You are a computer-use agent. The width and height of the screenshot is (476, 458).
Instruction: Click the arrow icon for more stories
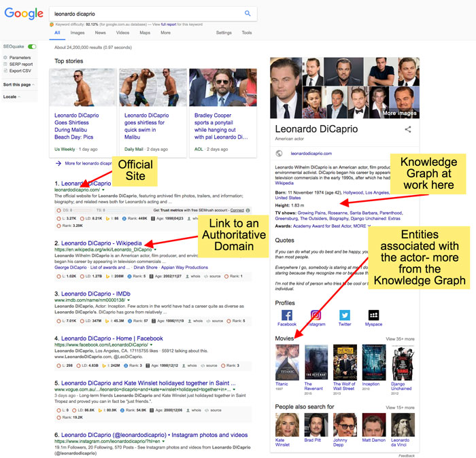click(x=58, y=164)
